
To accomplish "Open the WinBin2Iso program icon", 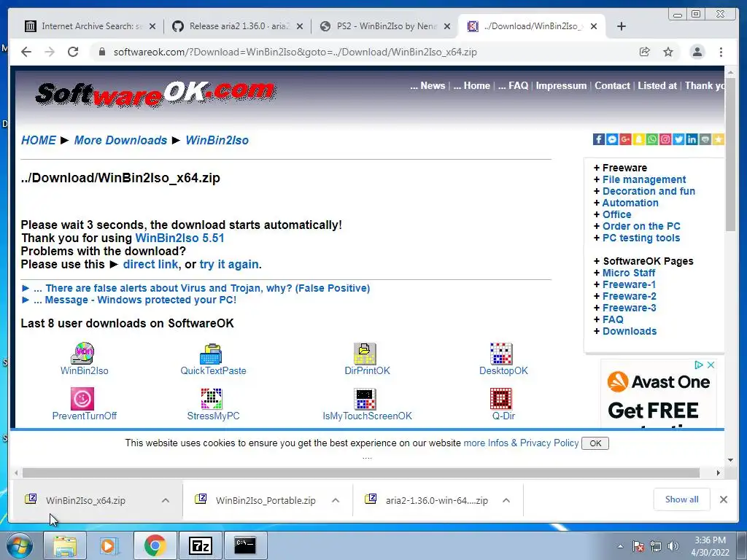I will click(82, 354).
